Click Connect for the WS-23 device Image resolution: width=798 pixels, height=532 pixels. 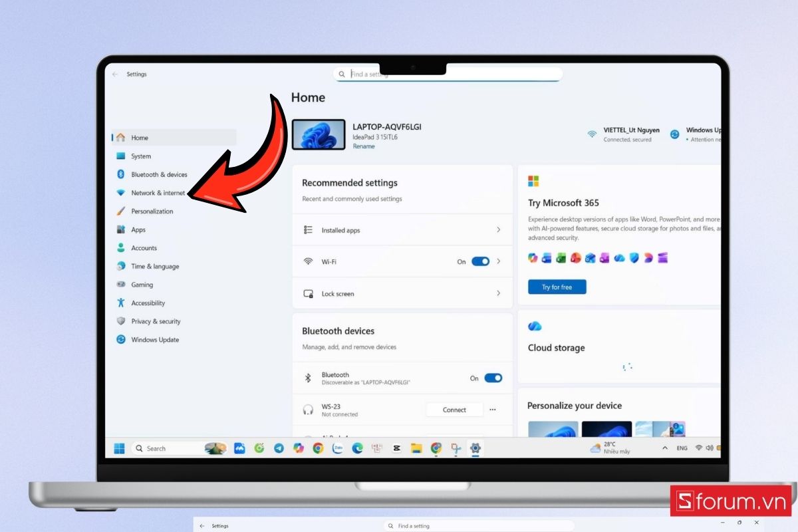[x=454, y=410]
